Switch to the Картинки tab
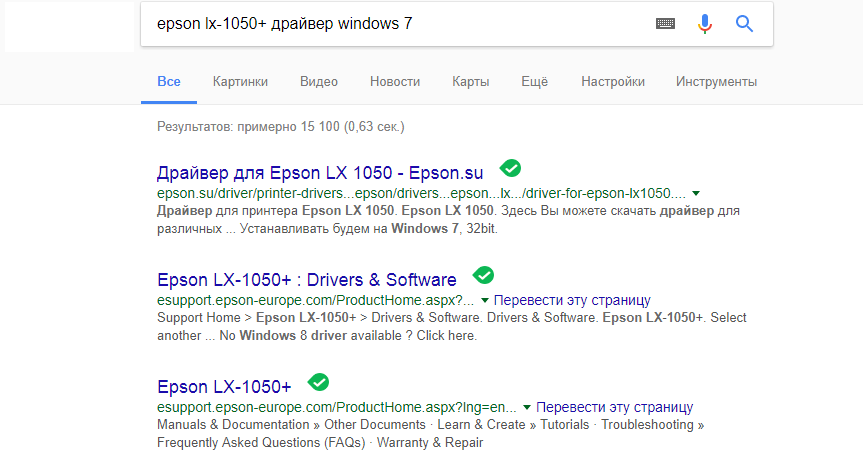 tap(240, 82)
